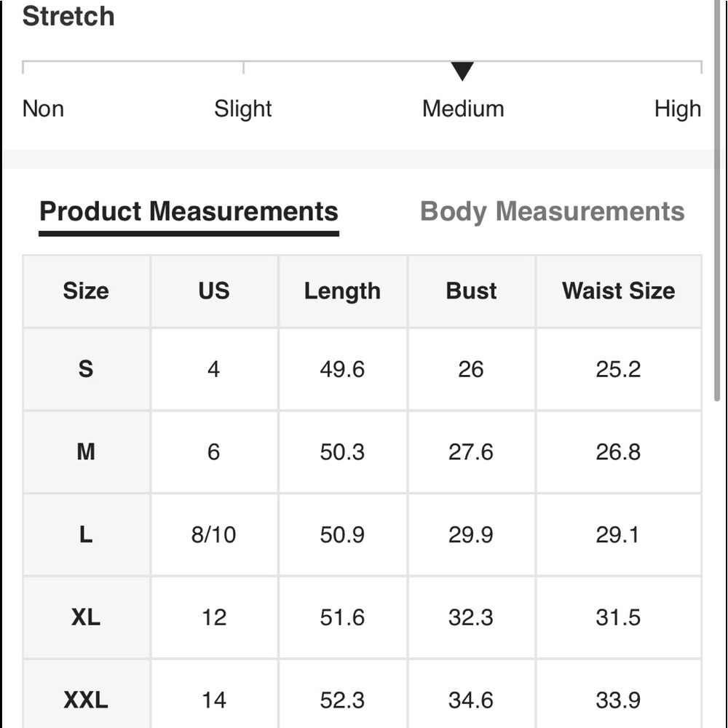This screenshot has width=728, height=728.
Task: Select the M size row label
Action: pos(86,452)
